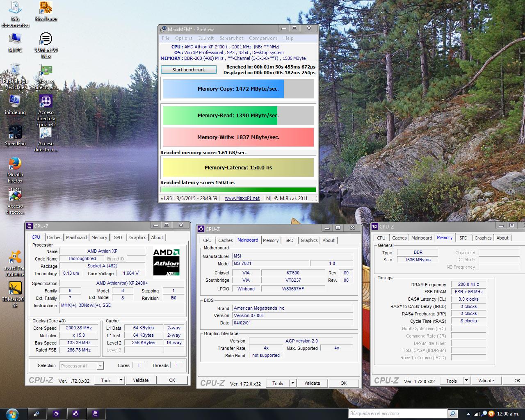Open File menu in MaxxMEM
Screen dimensions: 525x420
coord(166,38)
